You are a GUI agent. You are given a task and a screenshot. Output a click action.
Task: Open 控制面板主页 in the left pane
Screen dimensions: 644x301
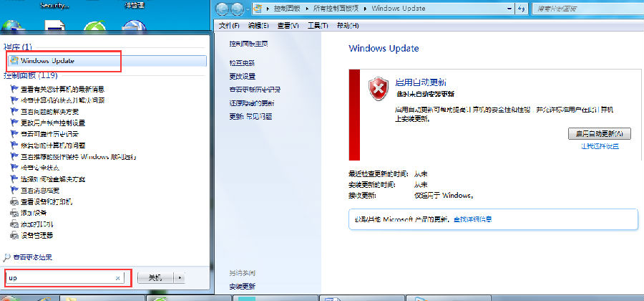click(x=249, y=44)
